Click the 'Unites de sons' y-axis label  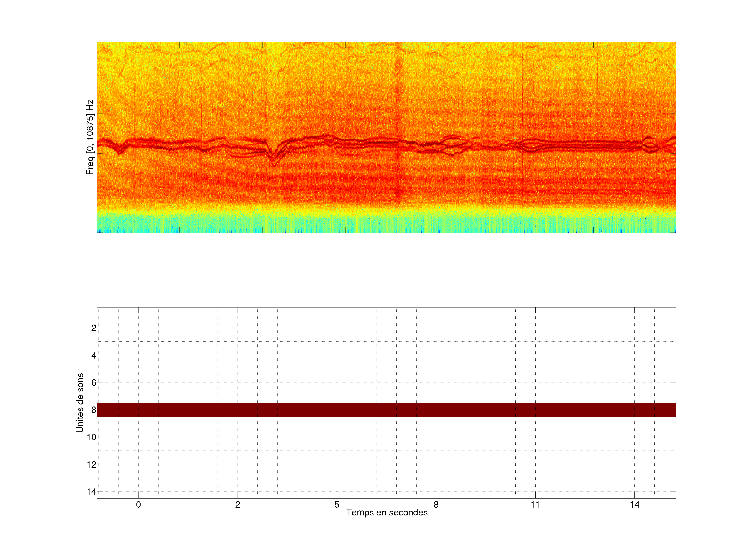[80, 402]
